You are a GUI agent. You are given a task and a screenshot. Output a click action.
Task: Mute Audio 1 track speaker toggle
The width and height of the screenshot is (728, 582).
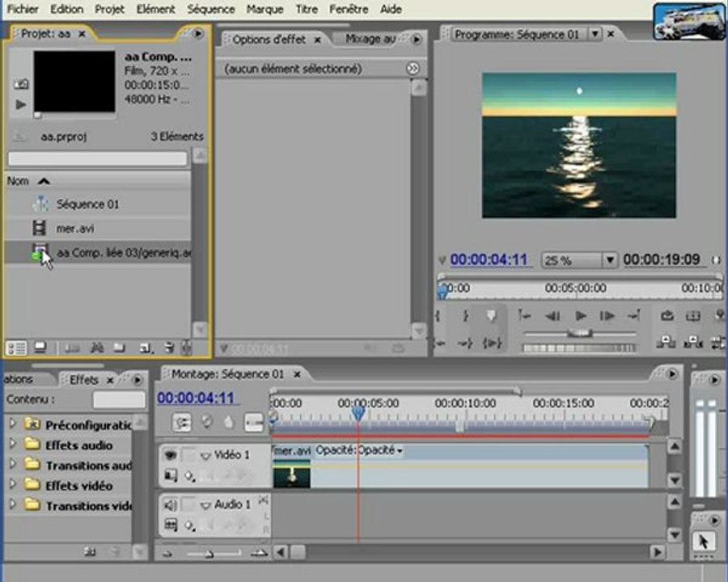coord(171,505)
